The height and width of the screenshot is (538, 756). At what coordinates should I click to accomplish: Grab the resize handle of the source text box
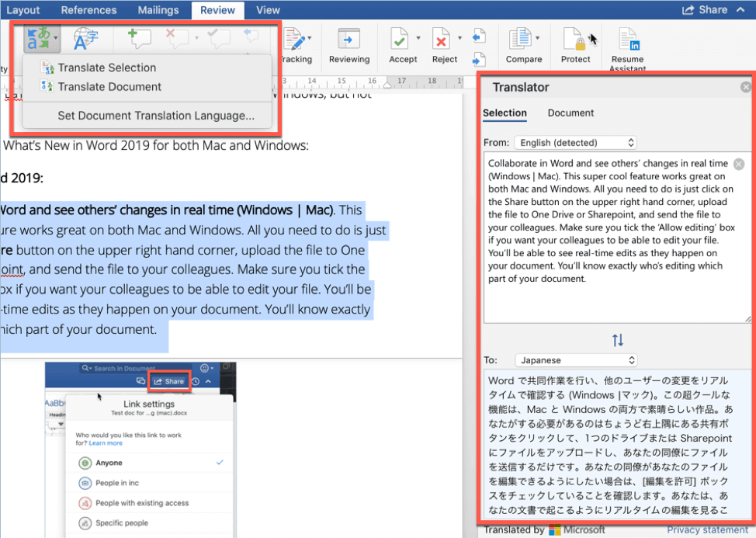(x=747, y=318)
